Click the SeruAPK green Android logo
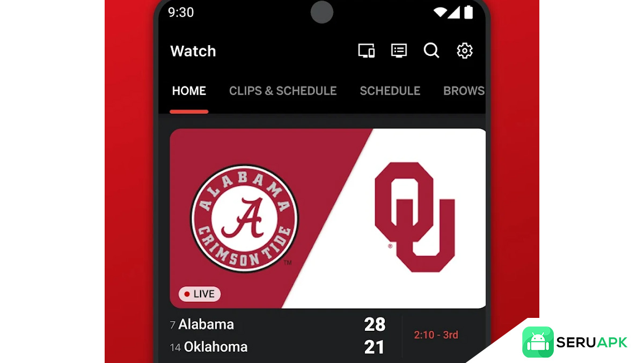 click(x=538, y=342)
